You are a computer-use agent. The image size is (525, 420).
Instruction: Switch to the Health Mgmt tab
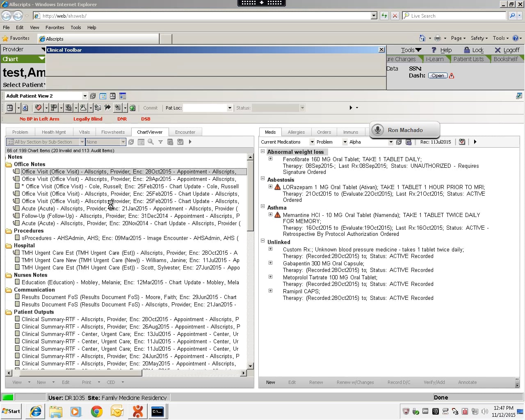coord(54,132)
